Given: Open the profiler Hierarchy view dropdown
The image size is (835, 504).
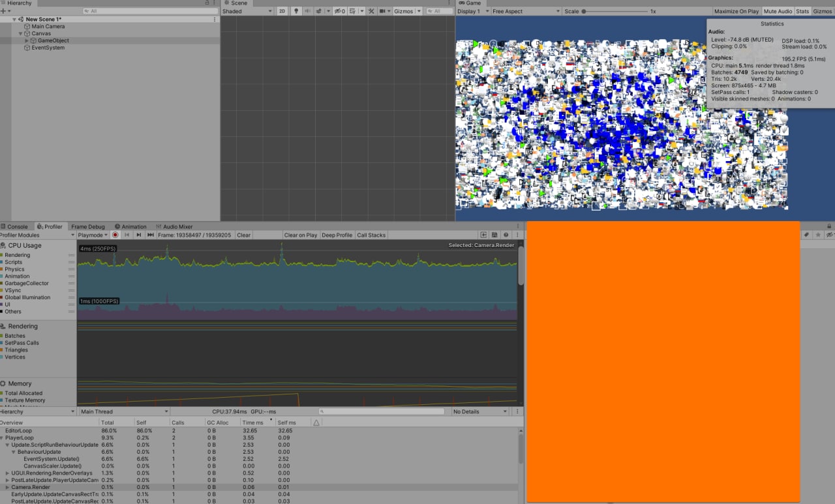Looking at the screenshot, I should click(38, 411).
